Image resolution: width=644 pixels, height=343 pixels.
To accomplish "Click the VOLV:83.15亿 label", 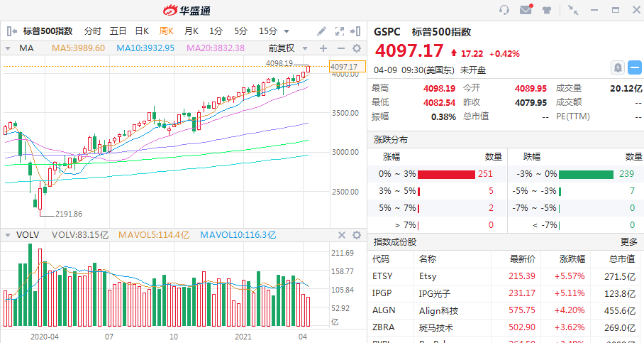I will 80,235.
